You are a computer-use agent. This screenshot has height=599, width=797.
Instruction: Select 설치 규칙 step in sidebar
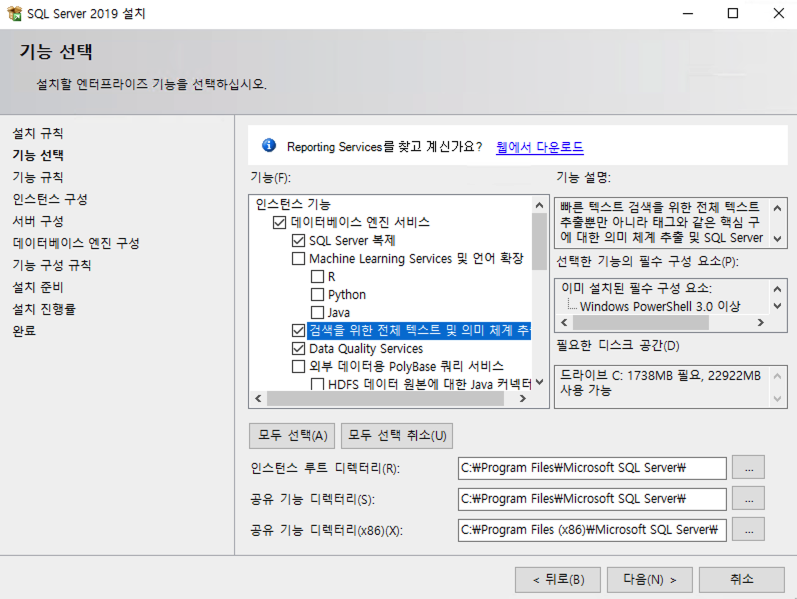tap(38, 133)
